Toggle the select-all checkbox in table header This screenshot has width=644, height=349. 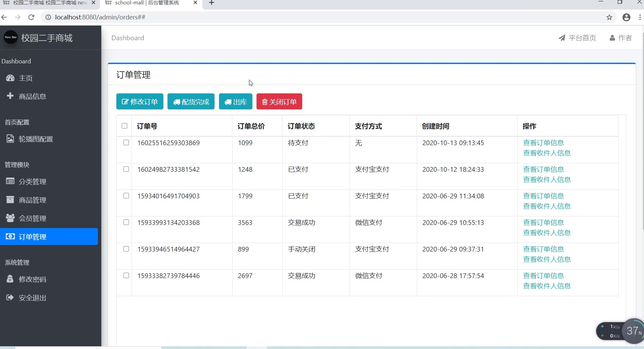pos(125,126)
